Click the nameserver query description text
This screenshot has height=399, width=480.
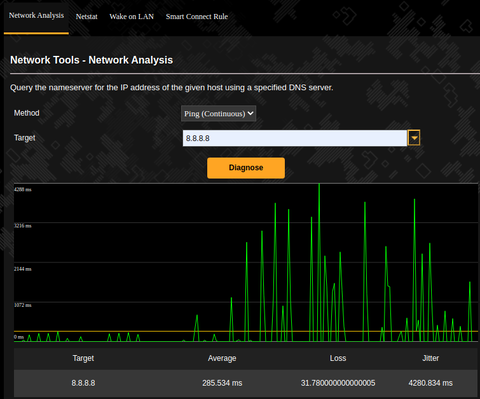tap(171, 88)
